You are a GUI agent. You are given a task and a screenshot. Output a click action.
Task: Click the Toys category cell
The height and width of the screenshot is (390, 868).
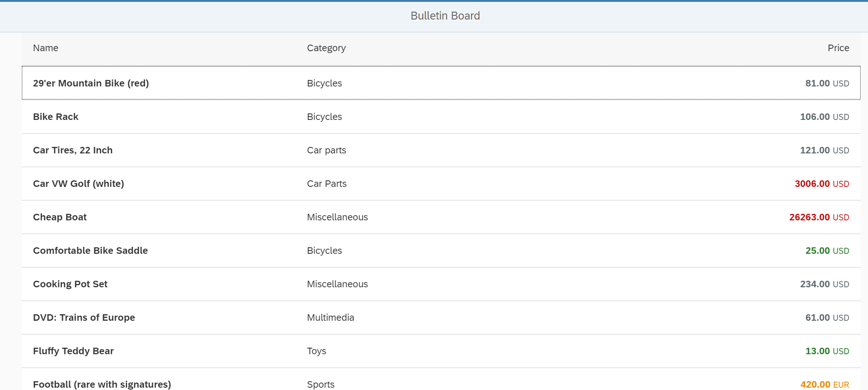[317, 351]
